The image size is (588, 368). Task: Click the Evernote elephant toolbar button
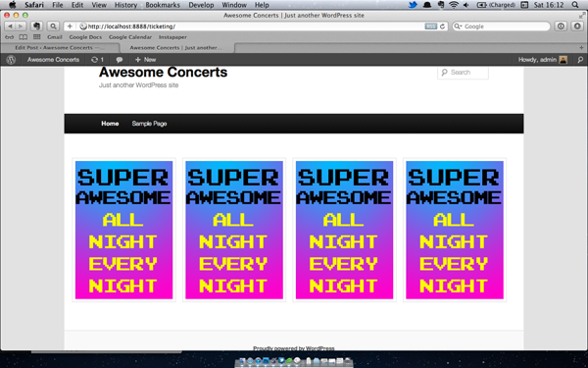click(x=36, y=26)
